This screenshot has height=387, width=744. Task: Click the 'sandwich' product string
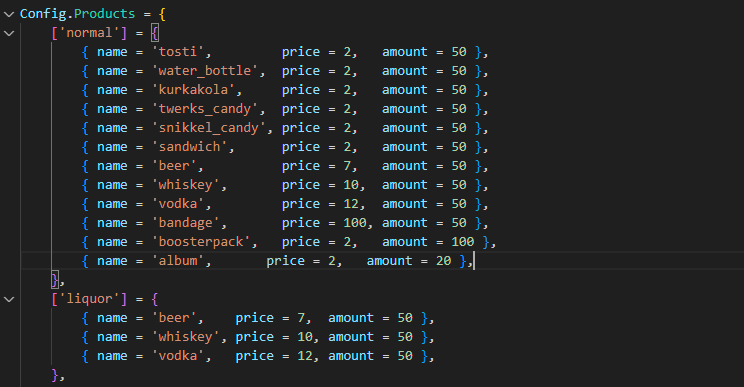pyautogui.click(x=190, y=147)
